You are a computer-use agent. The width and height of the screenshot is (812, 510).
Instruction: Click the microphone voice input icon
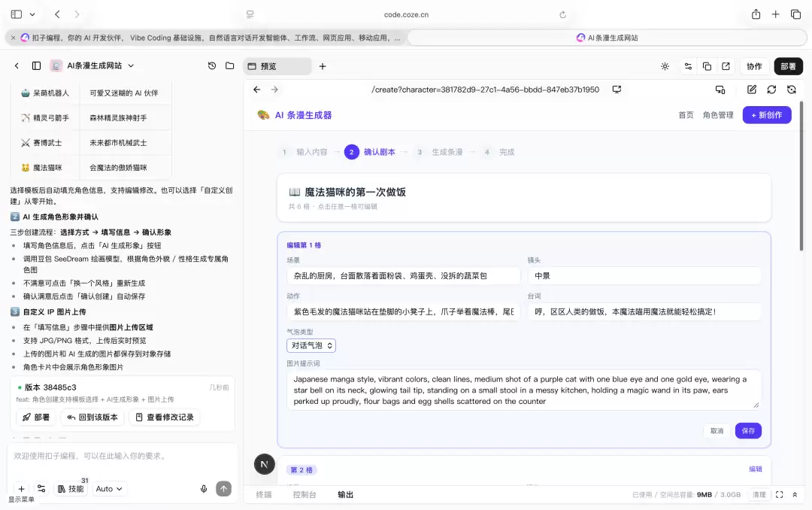coord(204,489)
